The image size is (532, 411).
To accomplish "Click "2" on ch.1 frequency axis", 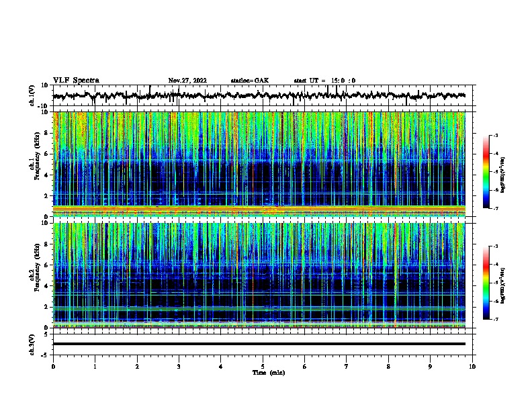I will click(x=47, y=196).
